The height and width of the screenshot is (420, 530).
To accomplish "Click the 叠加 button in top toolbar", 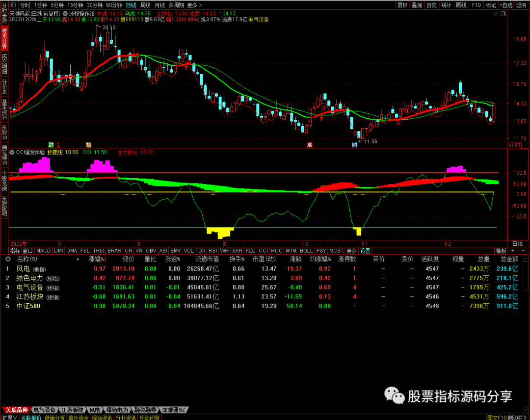I will click(x=417, y=5).
